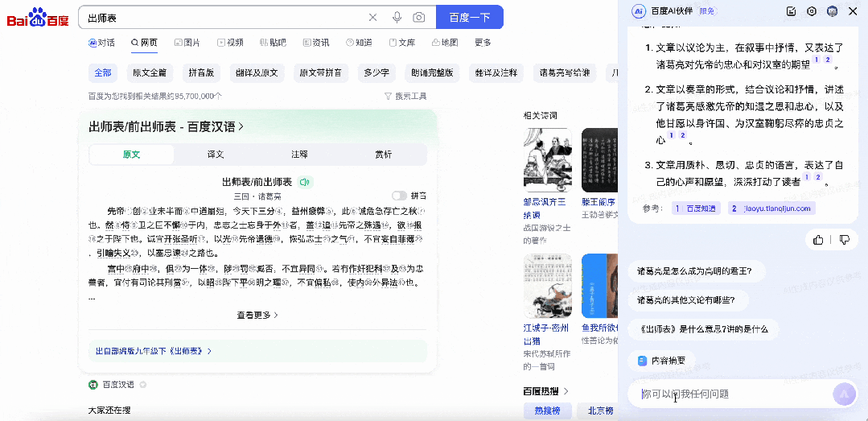The height and width of the screenshot is (421, 868).
Task: Open the 出自部编版九年级下《出师表》 link
Action: pos(154,351)
